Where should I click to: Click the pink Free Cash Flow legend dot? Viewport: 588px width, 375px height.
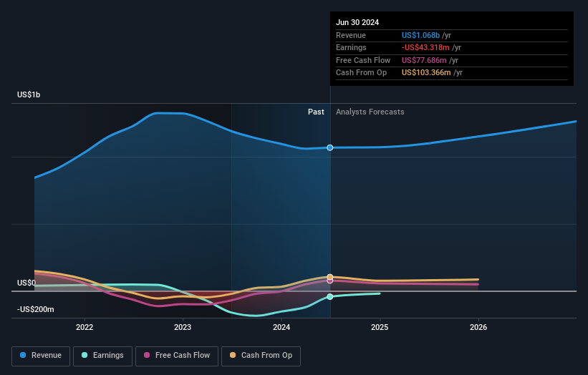pos(147,355)
